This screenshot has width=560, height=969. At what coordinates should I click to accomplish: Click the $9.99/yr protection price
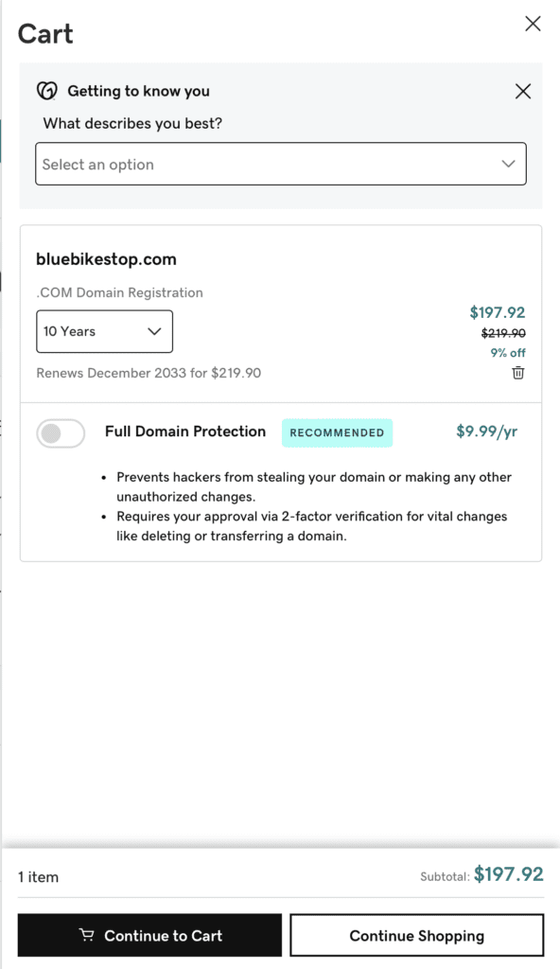pyautogui.click(x=486, y=432)
